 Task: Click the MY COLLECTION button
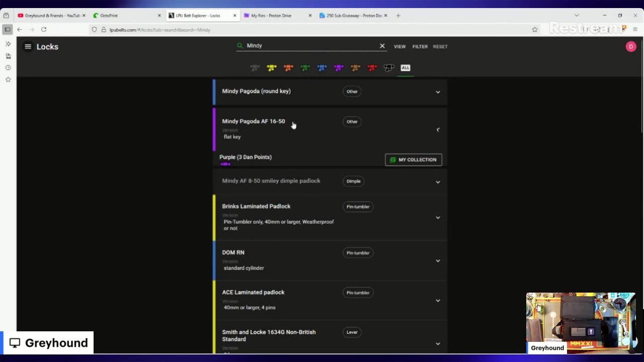(414, 159)
